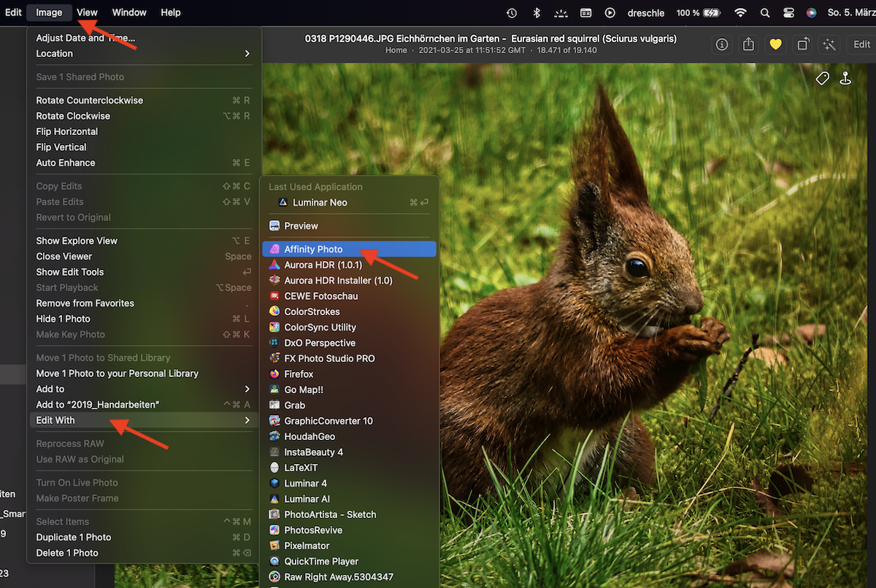Click the Info button in toolbar
The height and width of the screenshot is (588, 876).
[722, 45]
